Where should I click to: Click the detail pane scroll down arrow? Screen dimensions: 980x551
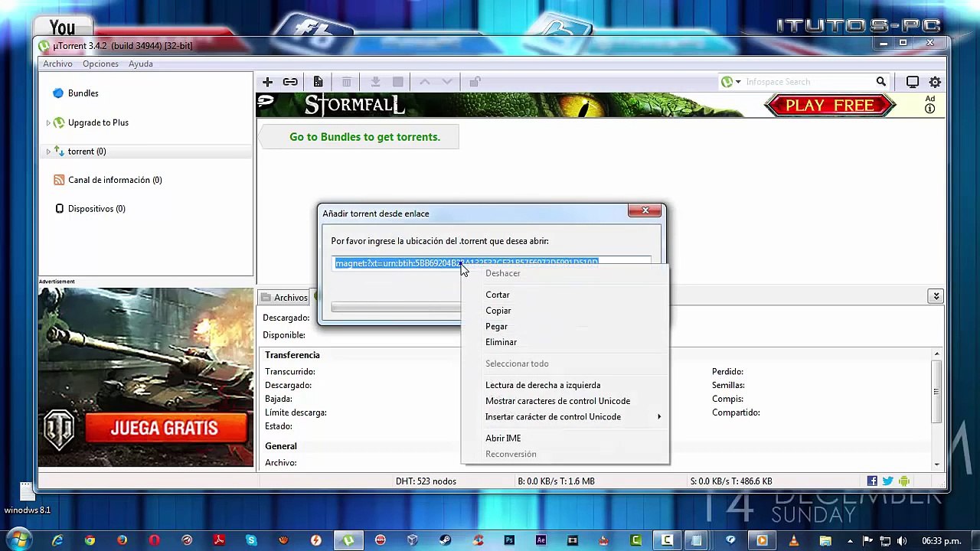pyautogui.click(x=936, y=464)
